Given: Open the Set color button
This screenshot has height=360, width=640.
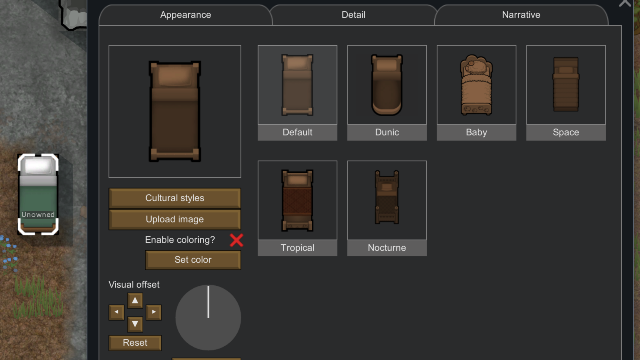Looking at the screenshot, I should (x=193, y=260).
